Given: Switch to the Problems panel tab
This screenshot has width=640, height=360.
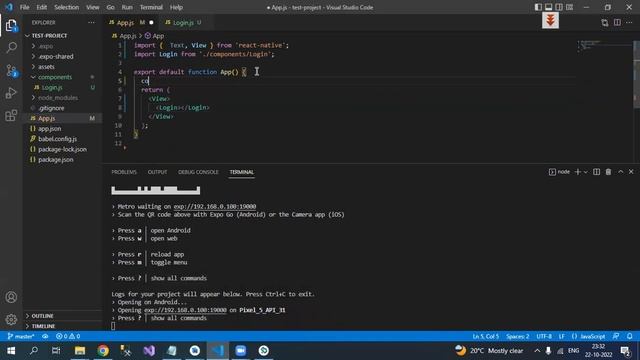Looking at the screenshot, I should click(x=124, y=172).
